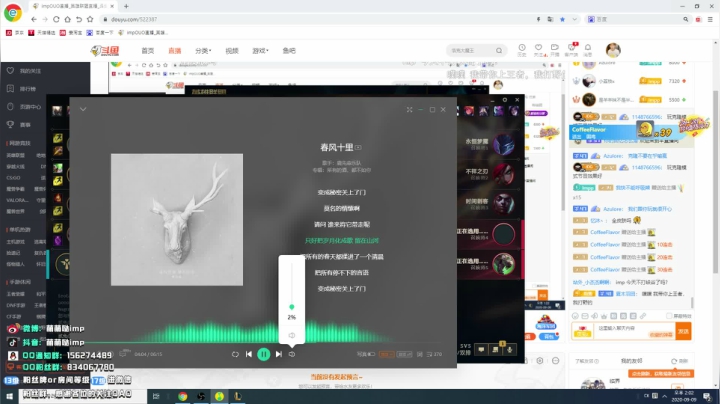Go back with the browser back arrow
This screenshot has width=720, height=404.
[34, 19]
